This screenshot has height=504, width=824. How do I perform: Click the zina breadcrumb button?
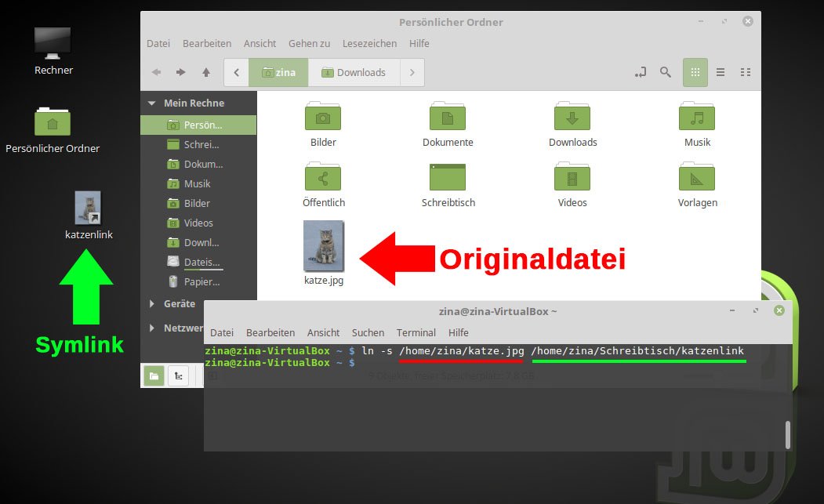[x=278, y=71]
